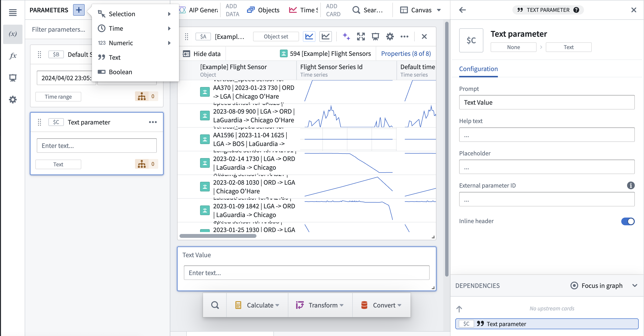Click AIP sparkle icon on card $A
Viewport: 644px width, 336px height.
pos(346,37)
